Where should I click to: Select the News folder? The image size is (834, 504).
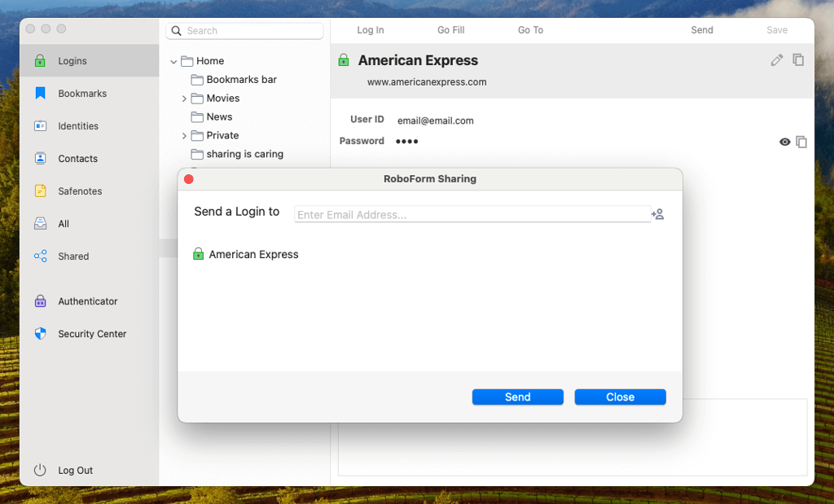(212, 117)
